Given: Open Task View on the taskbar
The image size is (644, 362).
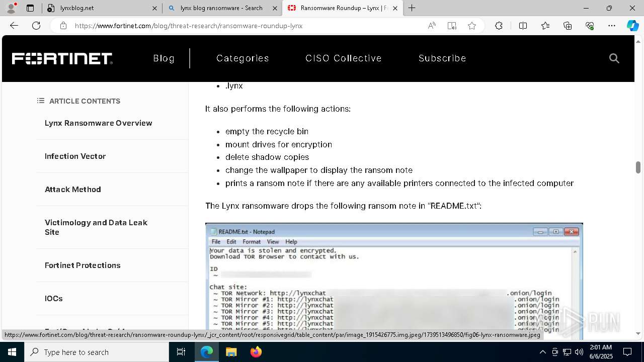Looking at the screenshot, I should (x=181, y=352).
